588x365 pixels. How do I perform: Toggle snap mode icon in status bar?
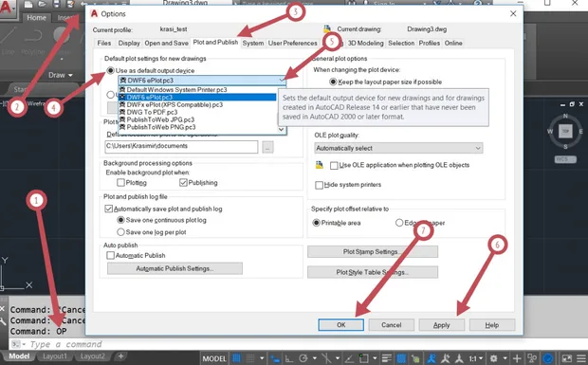pos(250,358)
